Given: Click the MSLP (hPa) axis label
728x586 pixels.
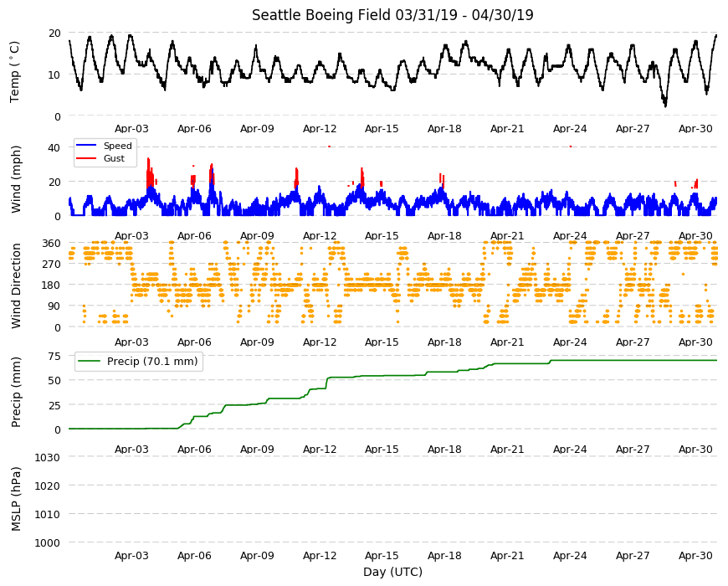Looking at the screenshot, I should point(16,499).
